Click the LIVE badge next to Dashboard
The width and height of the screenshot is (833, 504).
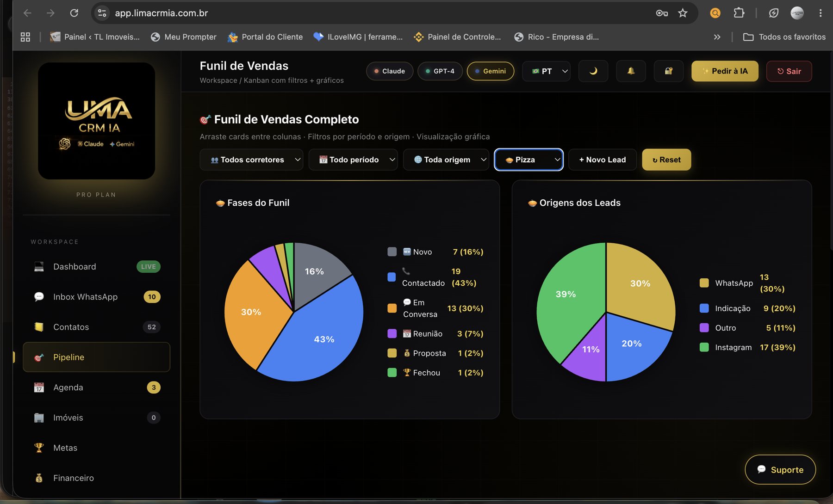tap(149, 267)
